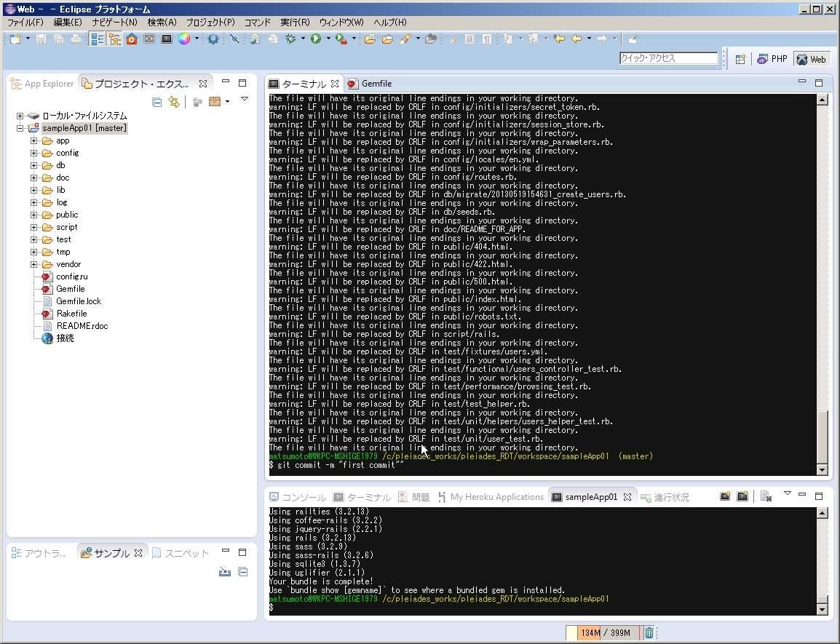
Task: Open Project Explorer view menu triangle
Action: [245, 99]
